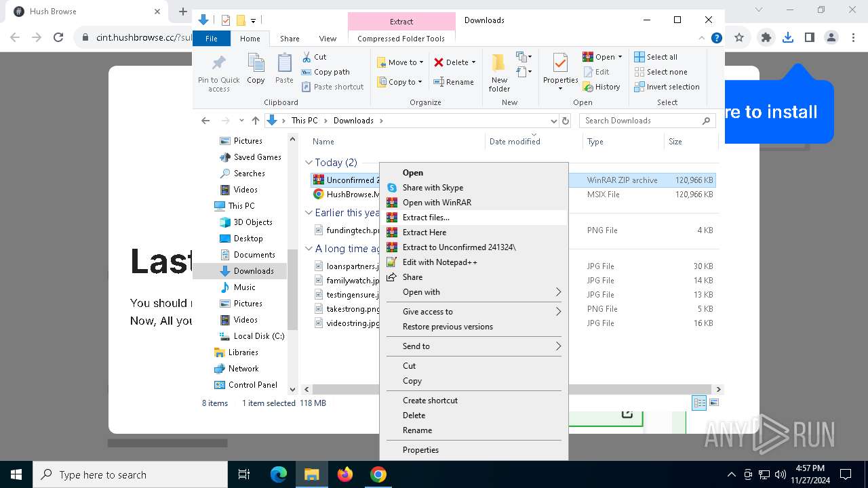Click Select none in ribbon

click(660, 72)
